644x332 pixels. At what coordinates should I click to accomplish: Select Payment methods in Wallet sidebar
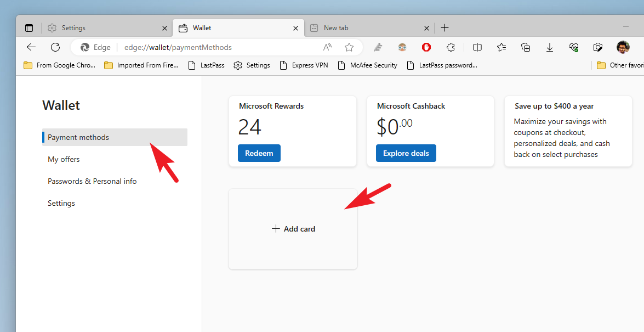[115, 137]
